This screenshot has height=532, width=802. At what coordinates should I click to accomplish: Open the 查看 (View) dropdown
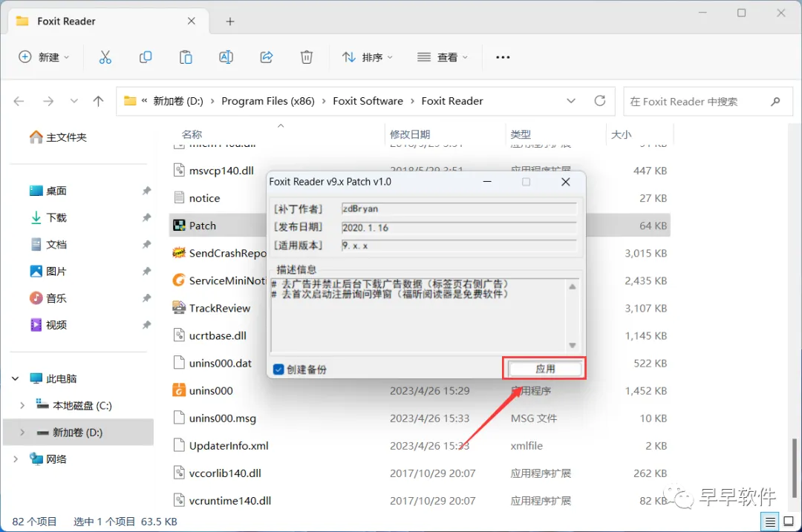[443, 57]
